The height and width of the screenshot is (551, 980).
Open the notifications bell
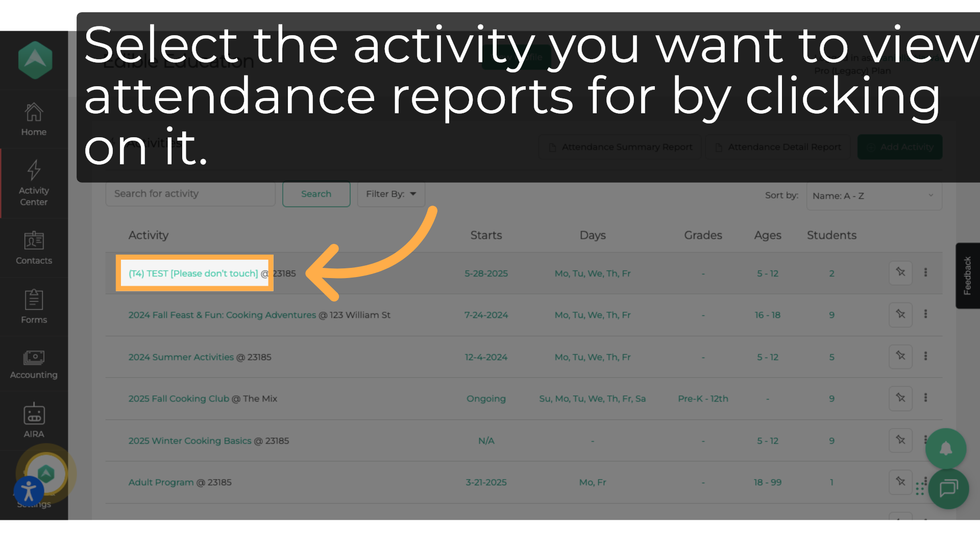pos(945,448)
